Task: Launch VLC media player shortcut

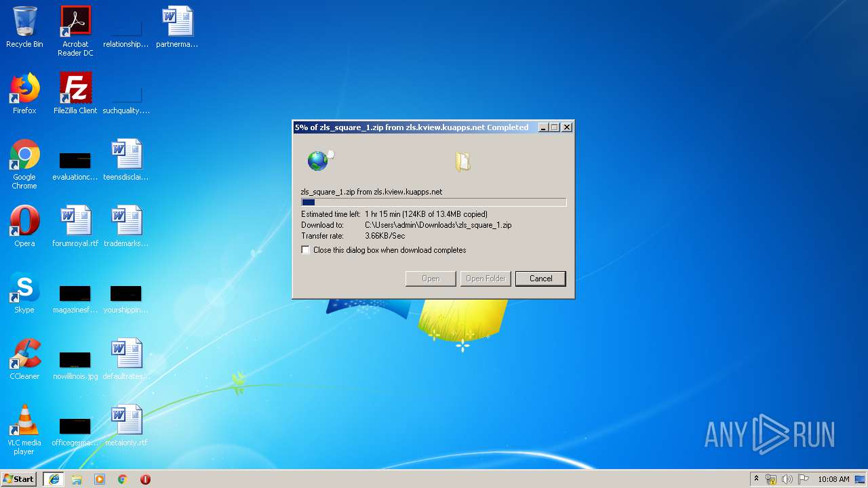Action: (24, 430)
